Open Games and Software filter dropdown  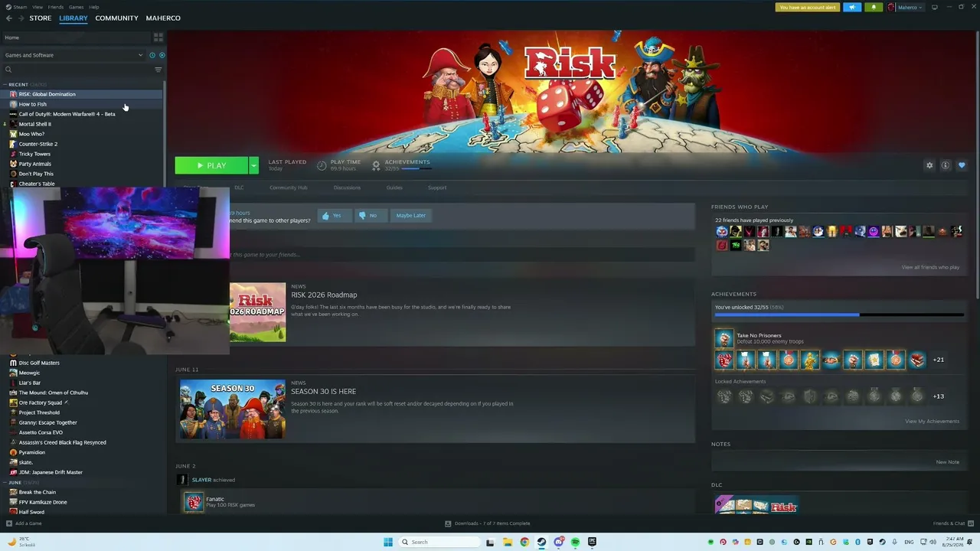click(x=73, y=55)
